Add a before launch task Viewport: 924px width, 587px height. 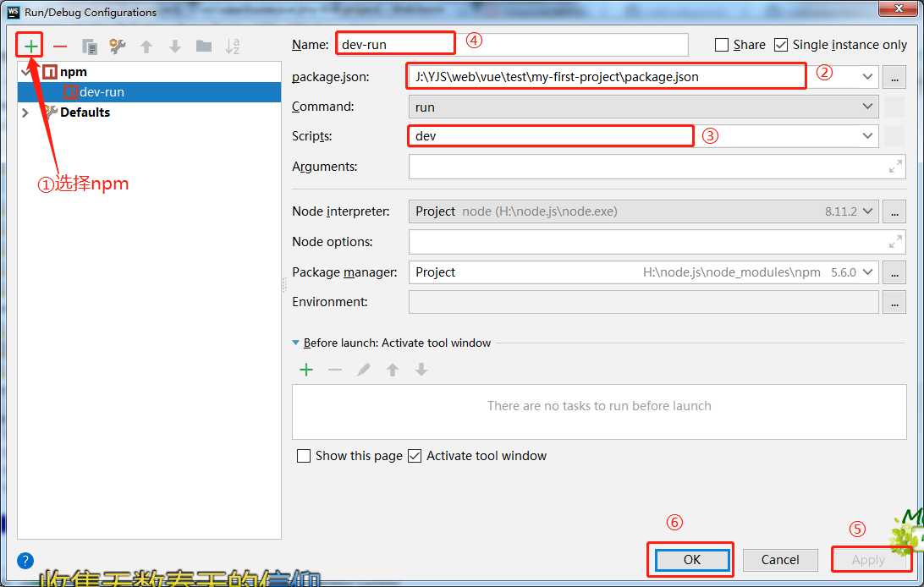tap(306, 370)
